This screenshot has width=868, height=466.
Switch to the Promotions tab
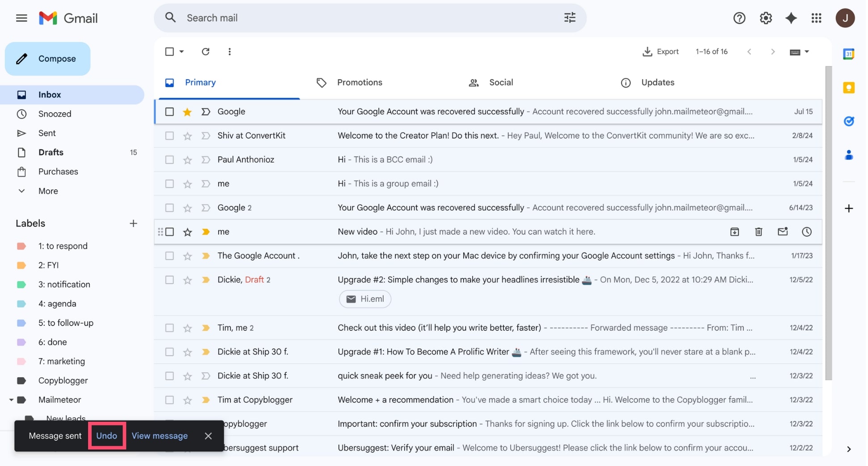[x=360, y=82]
